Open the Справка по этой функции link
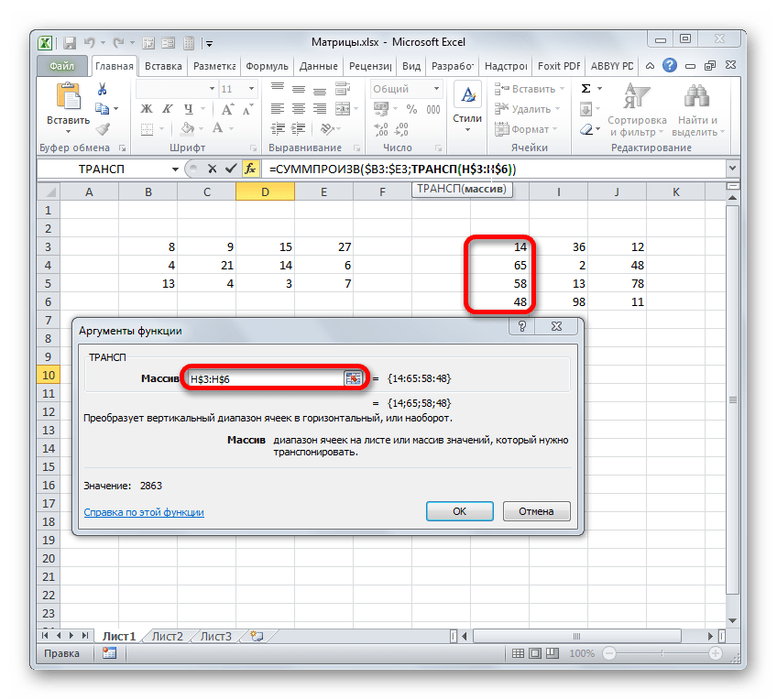Screen dimensions: 777x700 pos(144,513)
